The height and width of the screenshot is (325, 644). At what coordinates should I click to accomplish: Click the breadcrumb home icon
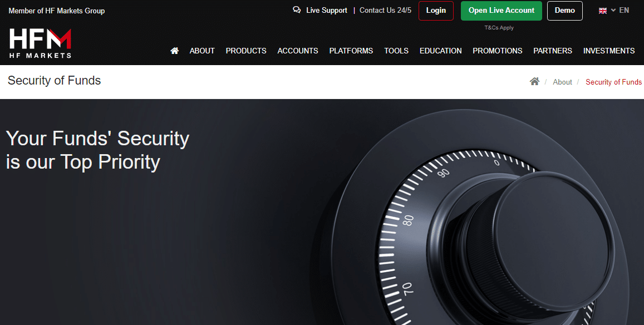[x=534, y=81]
